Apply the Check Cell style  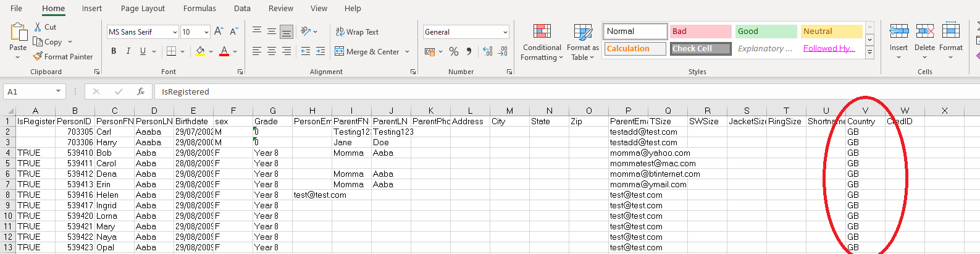[701, 48]
